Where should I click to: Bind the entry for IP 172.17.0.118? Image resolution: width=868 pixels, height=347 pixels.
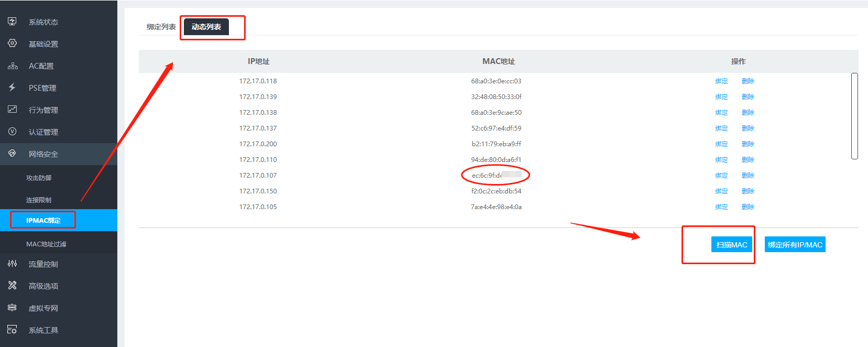tap(721, 81)
